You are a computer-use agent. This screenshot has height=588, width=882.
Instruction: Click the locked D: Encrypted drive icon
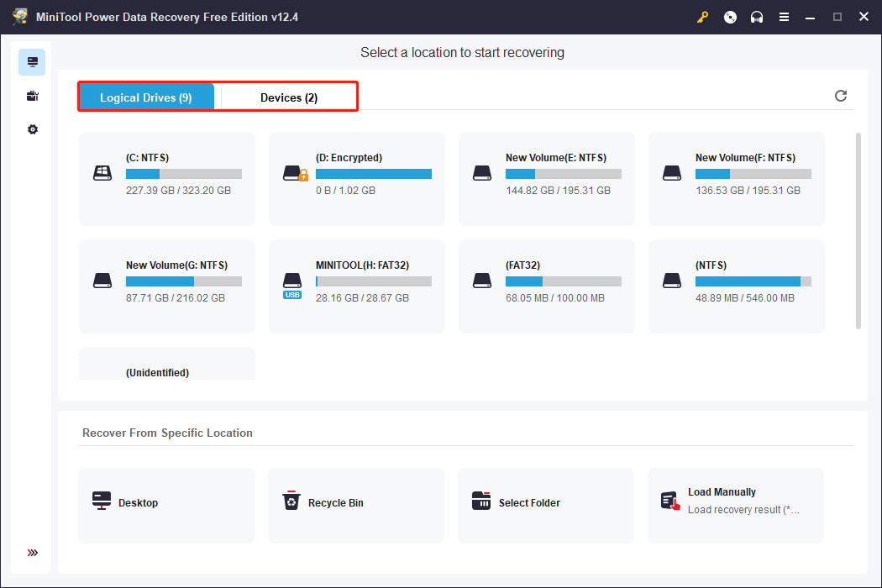click(x=296, y=173)
